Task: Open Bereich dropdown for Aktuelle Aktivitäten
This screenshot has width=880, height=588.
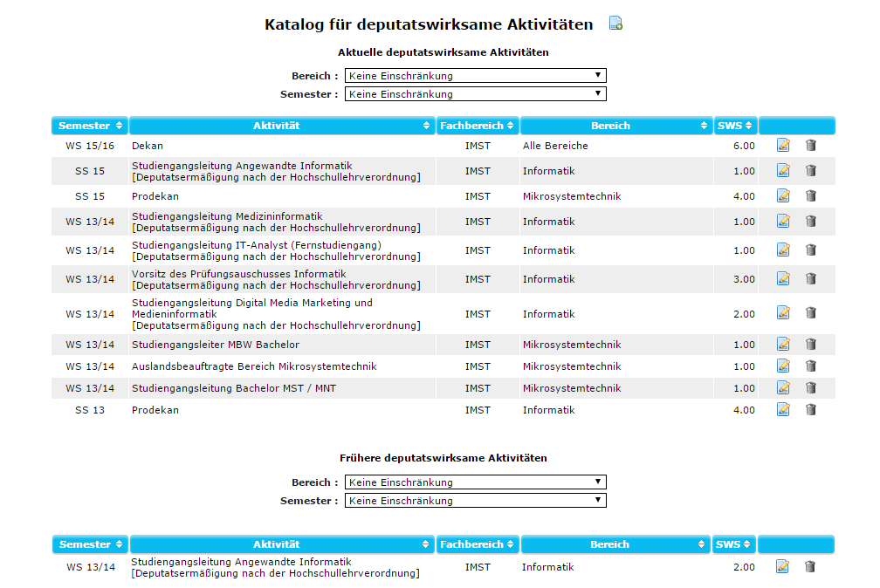Action: click(475, 76)
